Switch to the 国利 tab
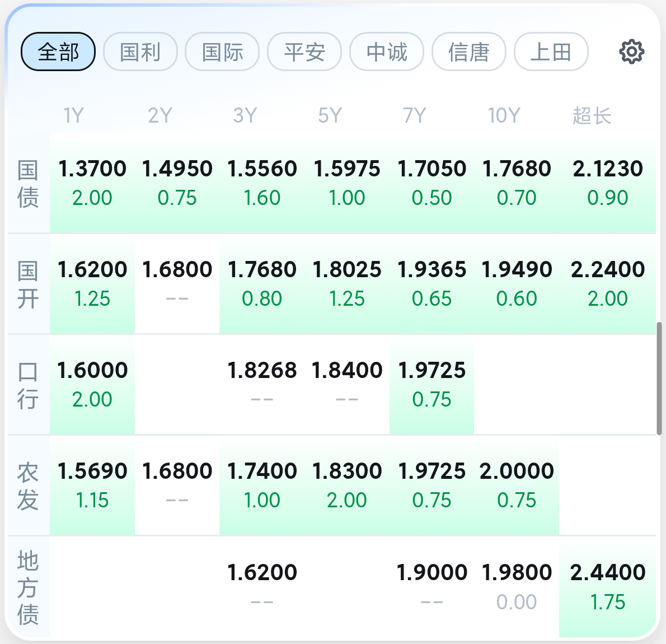Image resolution: width=666 pixels, height=644 pixels. tap(140, 52)
